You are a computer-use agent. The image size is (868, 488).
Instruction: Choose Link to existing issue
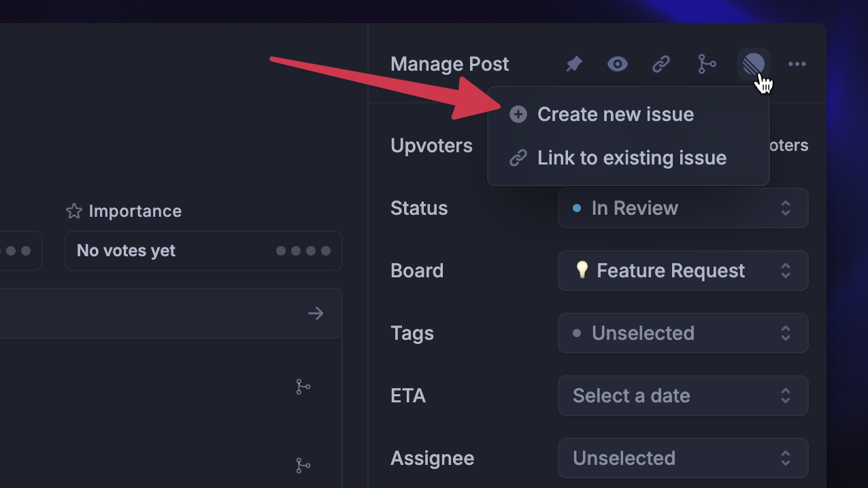pos(631,157)
